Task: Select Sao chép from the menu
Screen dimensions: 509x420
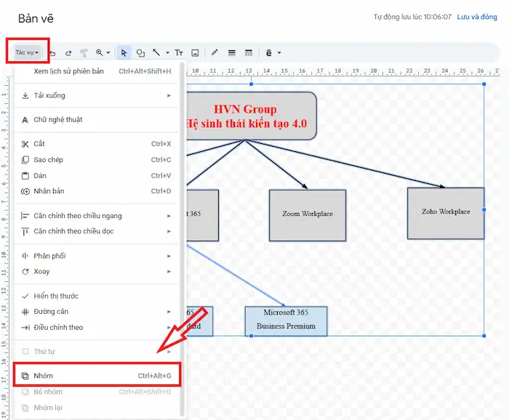Action: 96,160
